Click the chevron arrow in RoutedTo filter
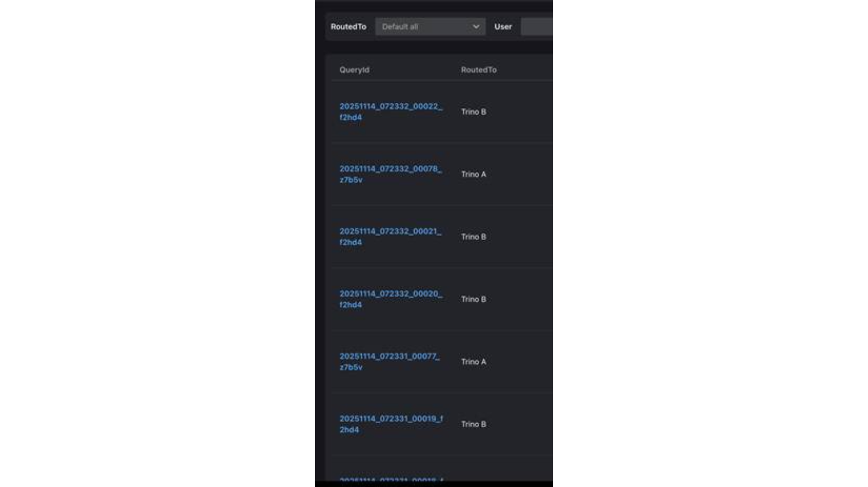Image resolution: width=868 pixels, height=487 pixels. coord(476,27)
